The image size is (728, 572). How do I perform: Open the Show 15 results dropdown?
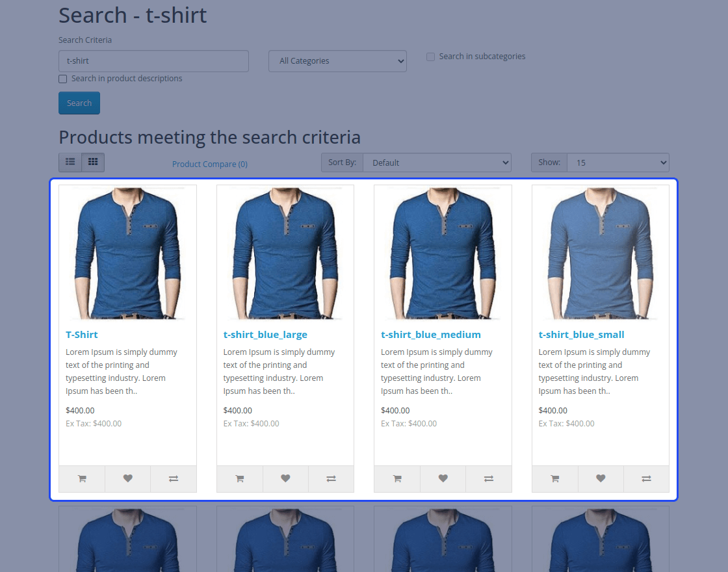coord(618,162)
